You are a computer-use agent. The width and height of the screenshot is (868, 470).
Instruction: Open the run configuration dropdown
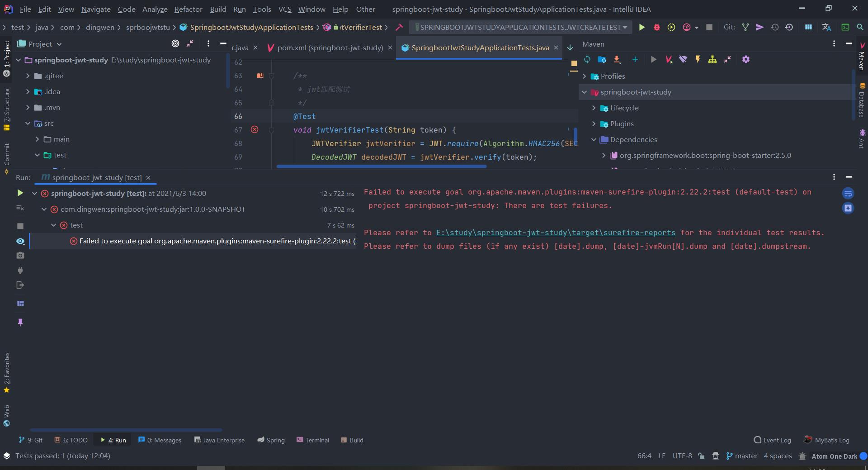click(521, 27)
